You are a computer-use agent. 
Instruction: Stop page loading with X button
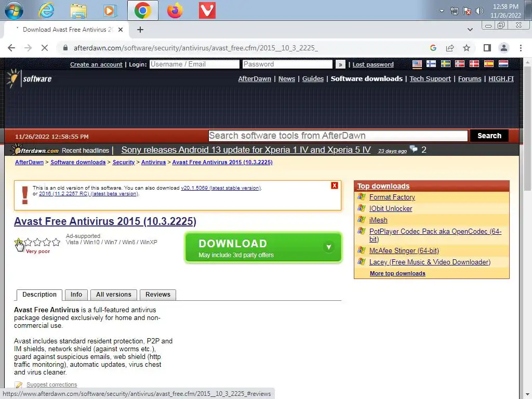(45, 48)
